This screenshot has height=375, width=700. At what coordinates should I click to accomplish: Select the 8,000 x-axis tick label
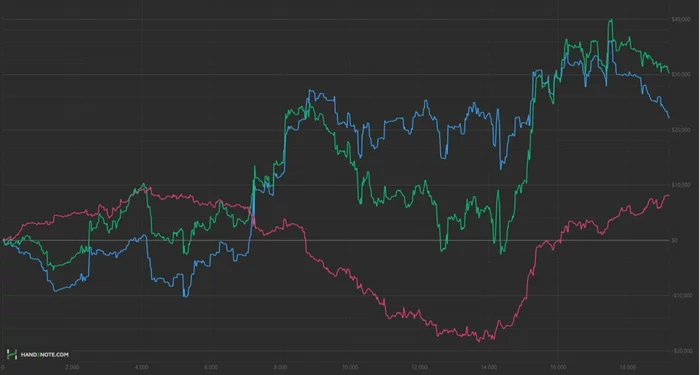[280, 367]
